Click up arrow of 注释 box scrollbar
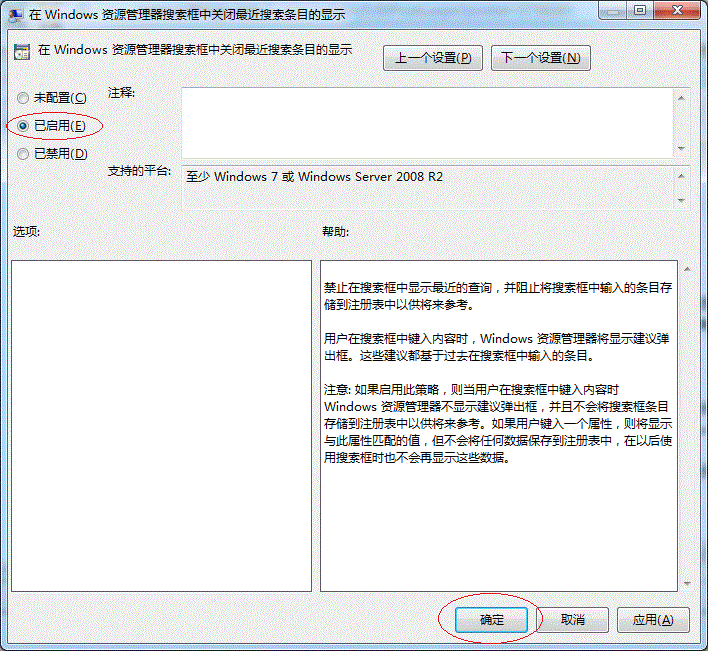The image size is (708, 651). tap(681, 98)
